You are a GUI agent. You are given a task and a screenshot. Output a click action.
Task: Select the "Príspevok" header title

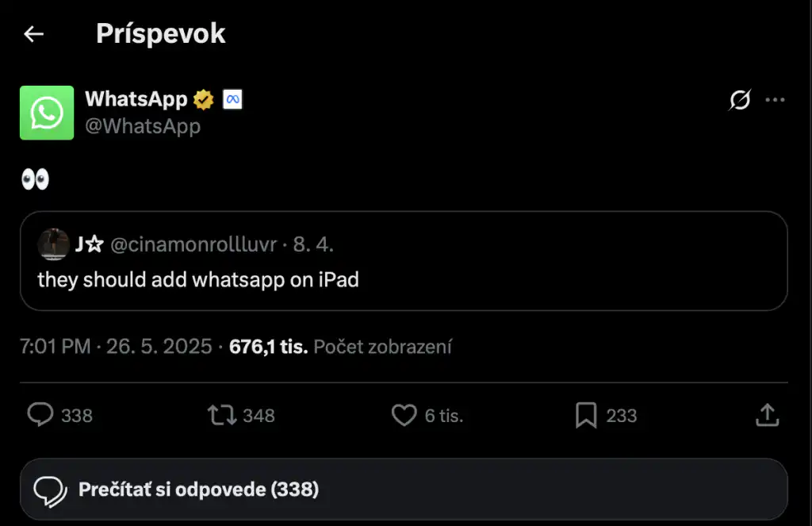point(160,33)
